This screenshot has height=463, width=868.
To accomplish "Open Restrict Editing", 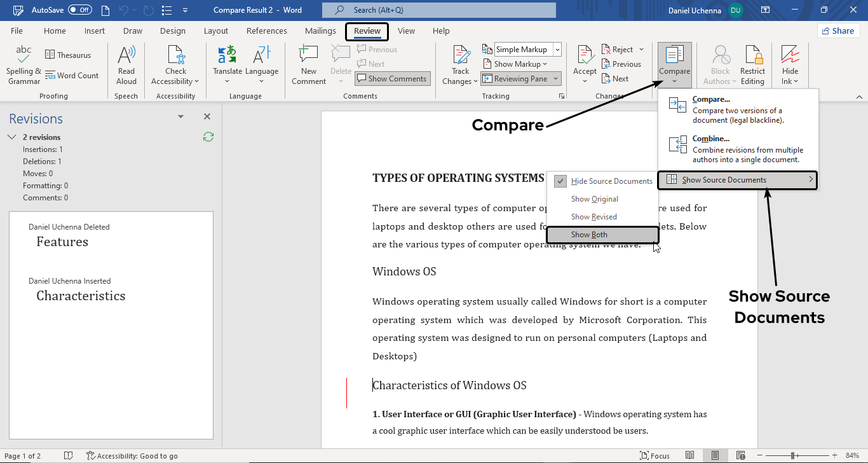I will (x=752, y=64).
